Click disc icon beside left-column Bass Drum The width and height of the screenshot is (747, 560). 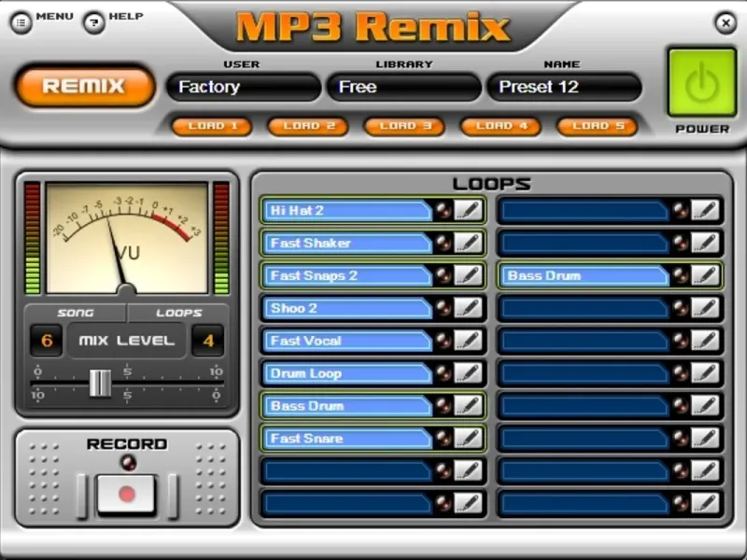coord(444,406)
